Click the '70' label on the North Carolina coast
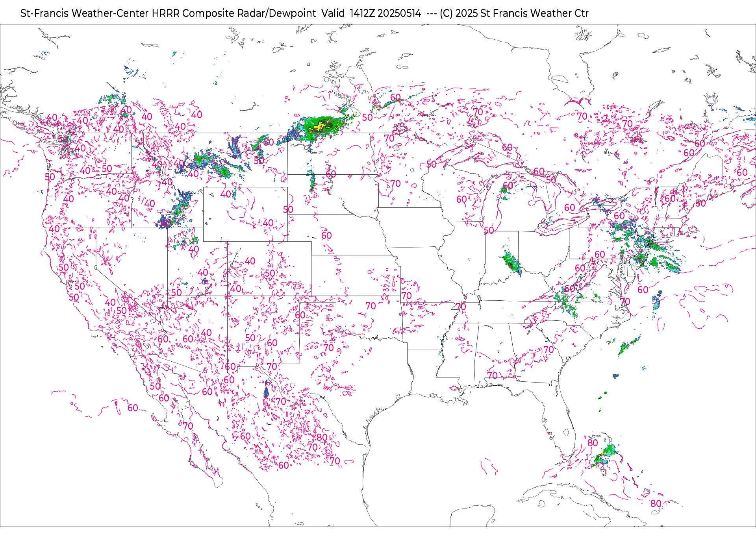Image resolution: width=756 pixels, height=551 pixels. tap(625, 301)
